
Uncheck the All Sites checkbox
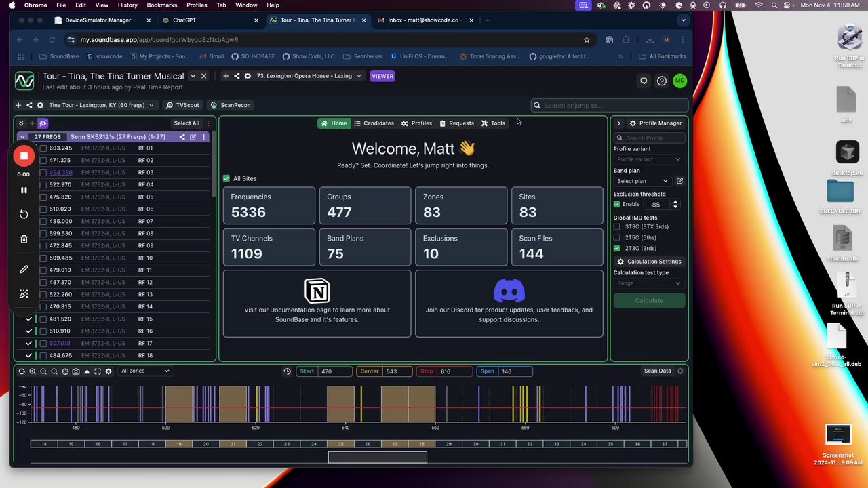coord(226,178)
